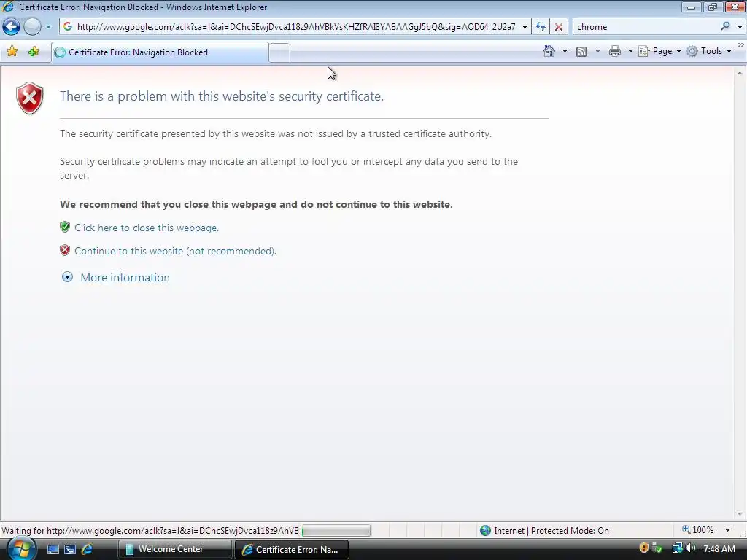The height and width of the screenshot is (560, 747).
Task: Open the Favorites Center star icon
Action: pyautogui.click(x=12, y=52)
